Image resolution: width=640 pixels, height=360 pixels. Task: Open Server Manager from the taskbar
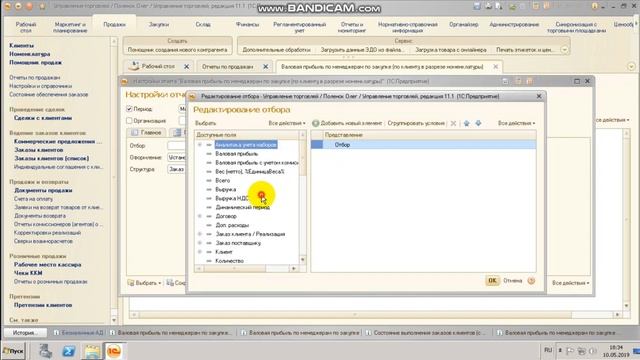[x=45, y=351]
